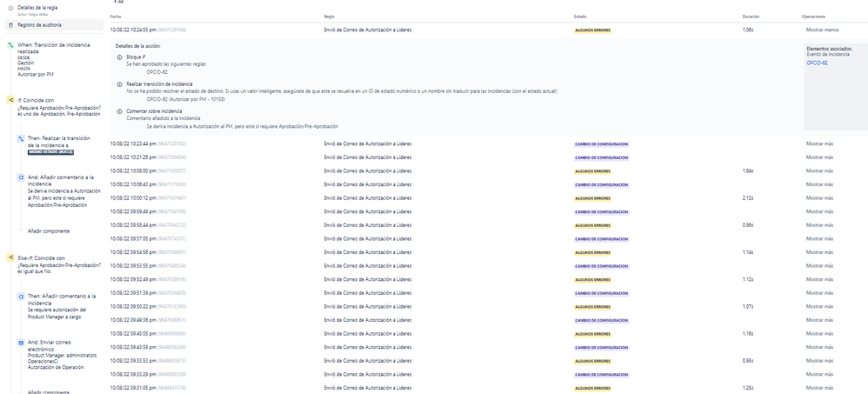The width and height of the screenshot is (868, 394).
Task: Click the 1.64s duration value
Action: point(747,171)
